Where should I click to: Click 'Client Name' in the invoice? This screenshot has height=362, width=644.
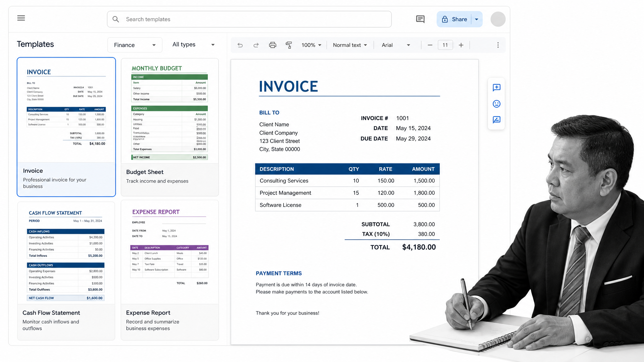coord(274,124)
